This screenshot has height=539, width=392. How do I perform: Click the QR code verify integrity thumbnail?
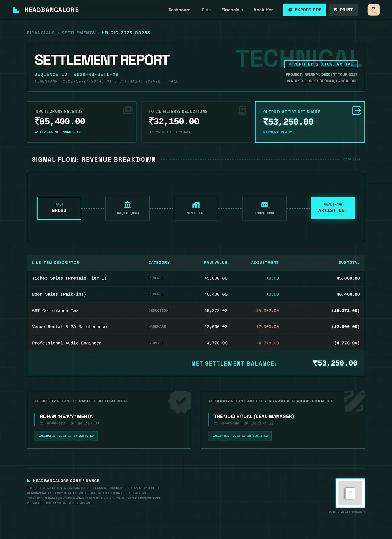coord(350,493)
